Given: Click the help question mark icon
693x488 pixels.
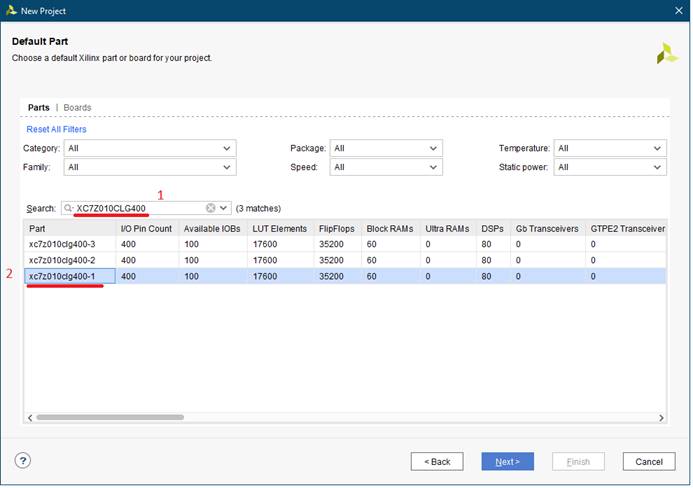Looking at the screenshot, I should [x=23, y=461].
